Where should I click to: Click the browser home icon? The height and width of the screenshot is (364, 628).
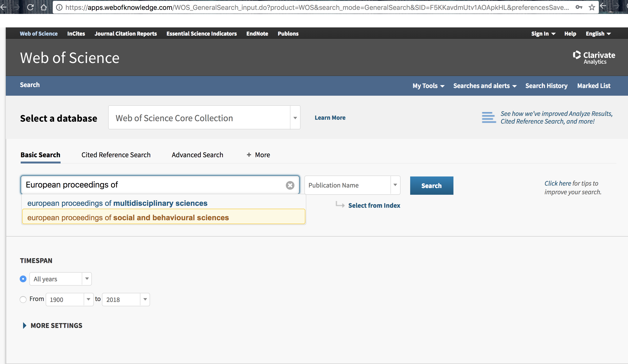click(44, 7)
